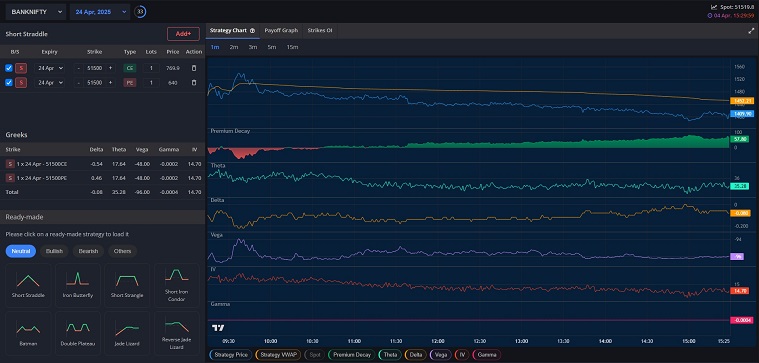Select the Others strategy filter
The height and width of the screenshot is (363, 759).
click(122, 251)
